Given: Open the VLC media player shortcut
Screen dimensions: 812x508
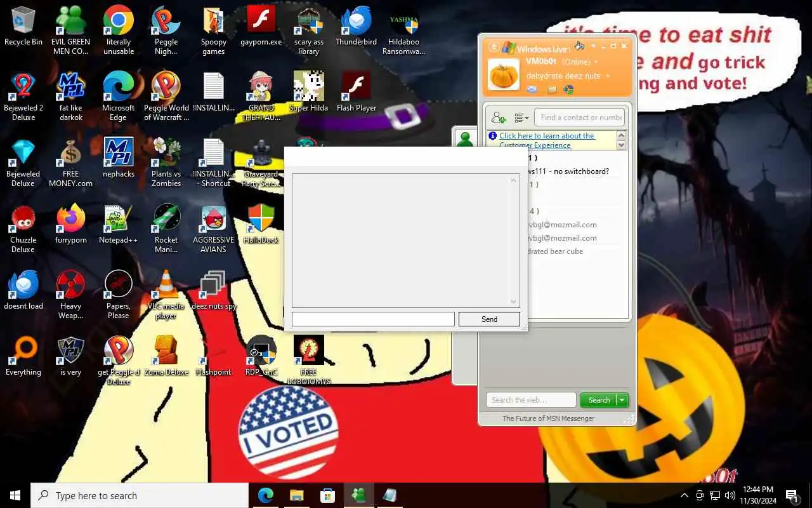Looking at the screenshot, I should coord(166,295).
